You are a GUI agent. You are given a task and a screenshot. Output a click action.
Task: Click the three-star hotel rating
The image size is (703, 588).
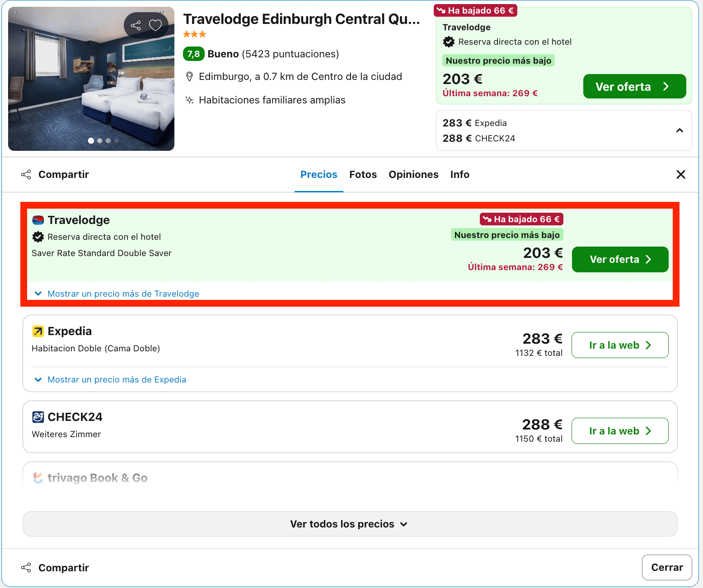[x=195, y=34]
